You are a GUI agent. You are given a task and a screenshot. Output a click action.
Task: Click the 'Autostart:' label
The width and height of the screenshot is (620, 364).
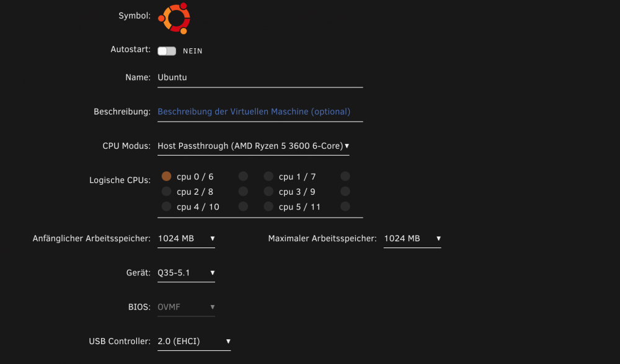[x=130, y=50]
